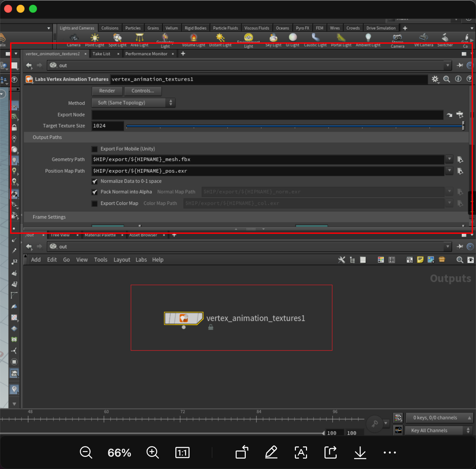Select the Portal Light shelf tool
476x469 pixels.
coord(341,40)
